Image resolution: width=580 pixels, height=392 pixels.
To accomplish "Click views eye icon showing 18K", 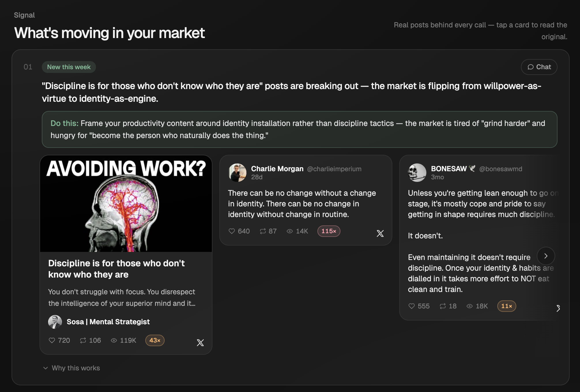I will tap(470, 306).
